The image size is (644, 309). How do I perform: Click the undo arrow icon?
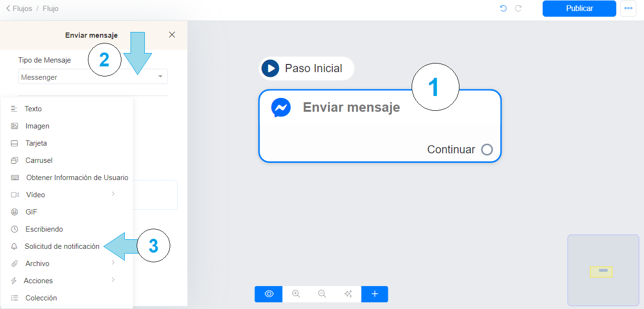pyautogui.click(x=503, y=9)
